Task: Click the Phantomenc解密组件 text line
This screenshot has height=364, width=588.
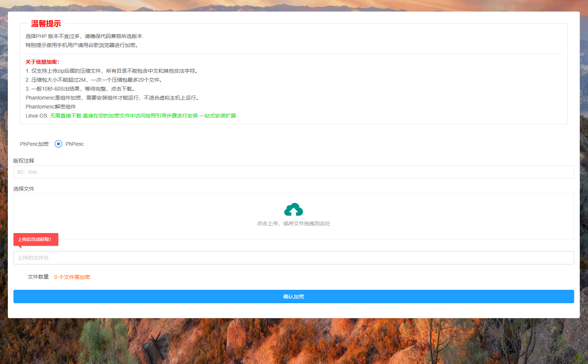Action: click(x=51, y=107)
